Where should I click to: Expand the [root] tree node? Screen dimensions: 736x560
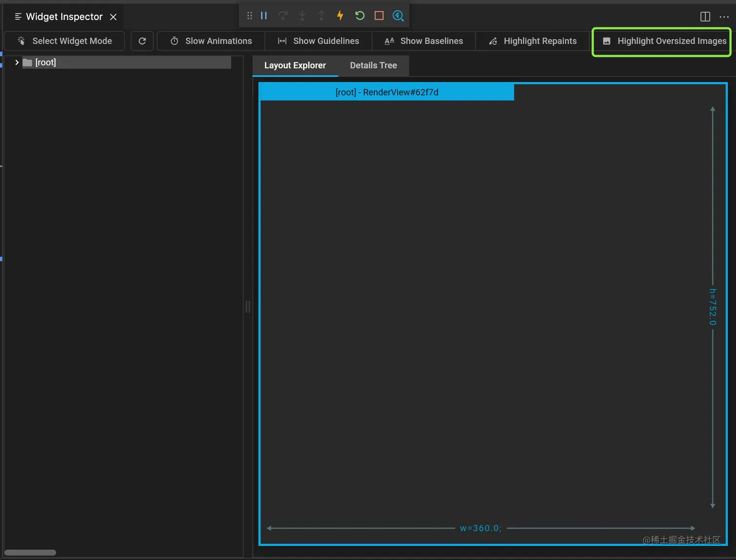[17, 62]
